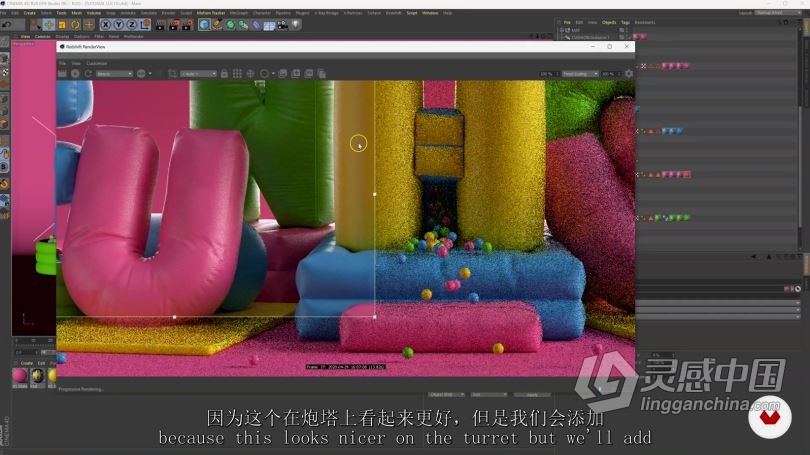Add a Light object
810x455 pixels.
(295, 24)
